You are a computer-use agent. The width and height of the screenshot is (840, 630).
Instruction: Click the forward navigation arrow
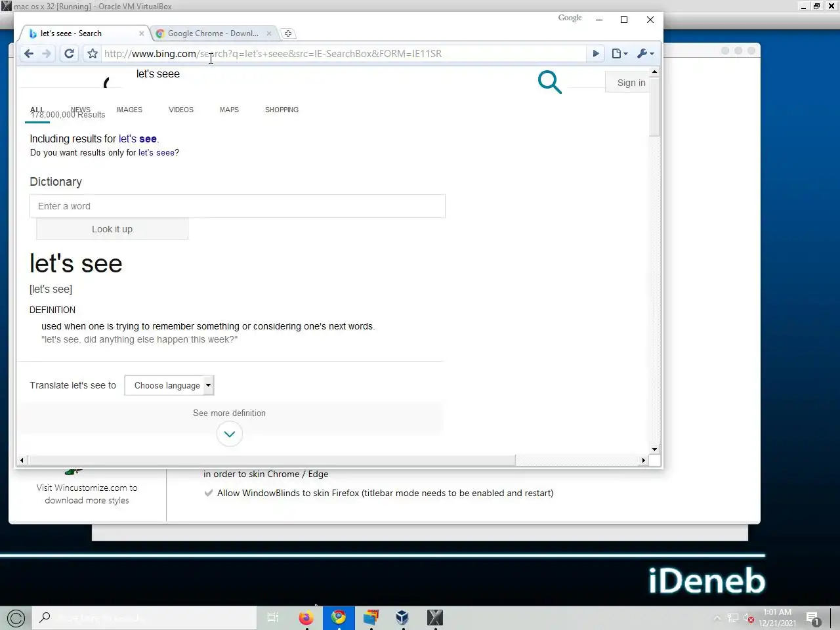47,54
